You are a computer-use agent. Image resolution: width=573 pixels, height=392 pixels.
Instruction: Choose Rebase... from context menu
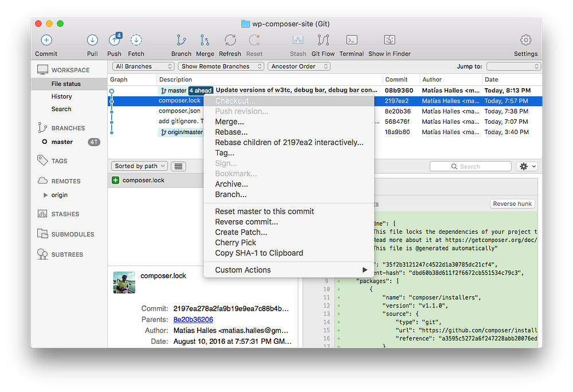[288, 132]
